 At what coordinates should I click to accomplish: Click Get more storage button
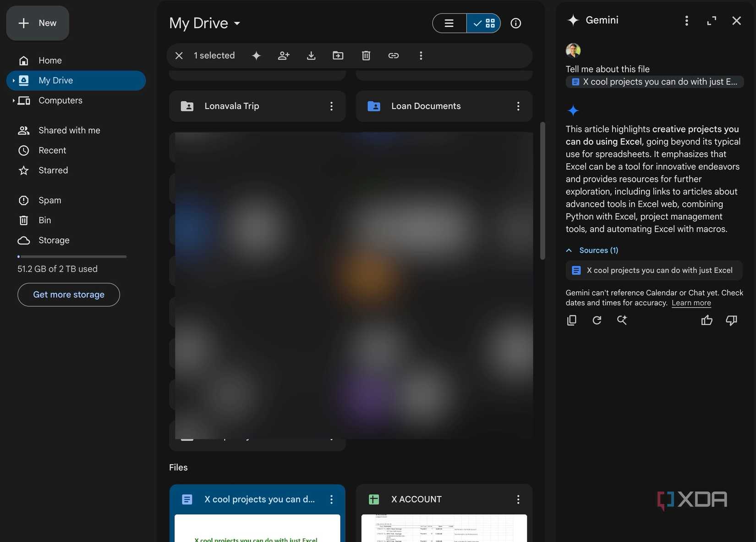(x=69, y=295)
